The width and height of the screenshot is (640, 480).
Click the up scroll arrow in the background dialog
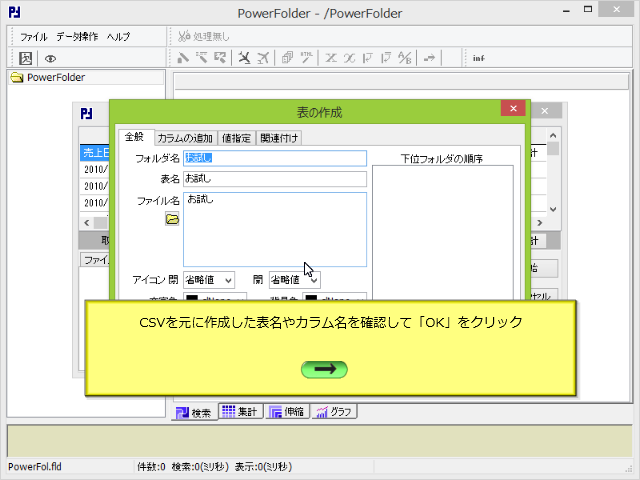553,136
